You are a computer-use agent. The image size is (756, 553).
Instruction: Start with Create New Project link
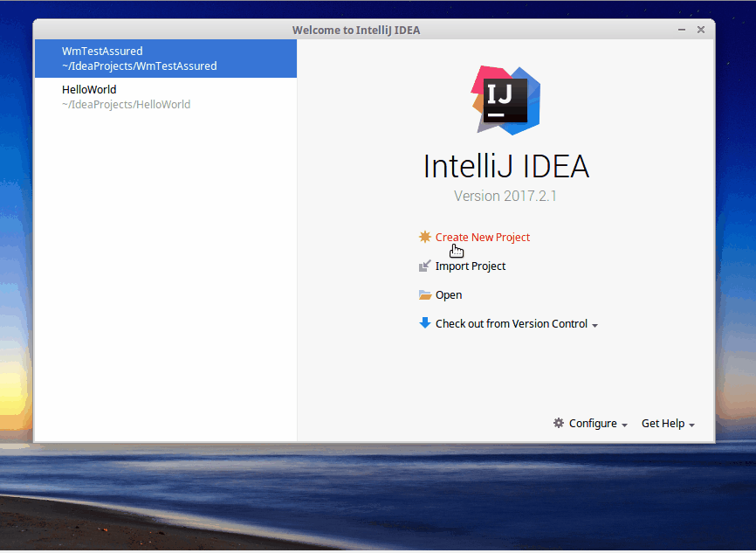[483, 237]
